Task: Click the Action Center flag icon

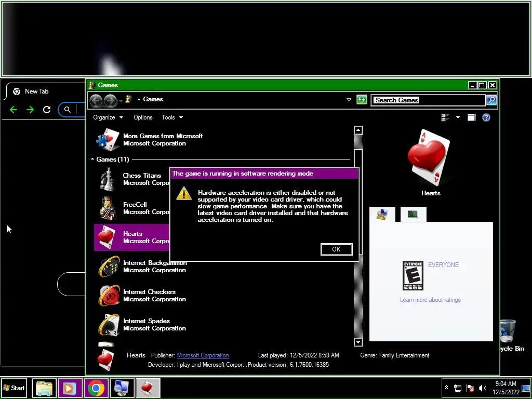Action: (470, 388)
